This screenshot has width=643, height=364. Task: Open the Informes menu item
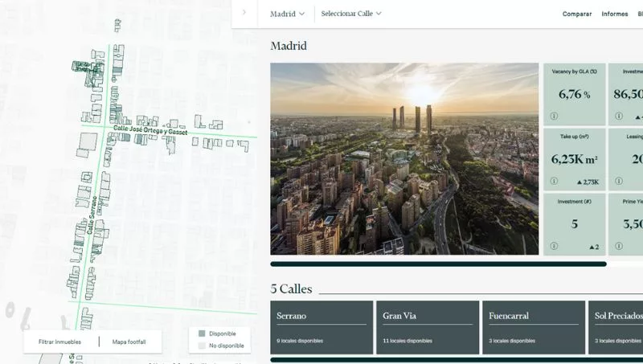[615, 14]
